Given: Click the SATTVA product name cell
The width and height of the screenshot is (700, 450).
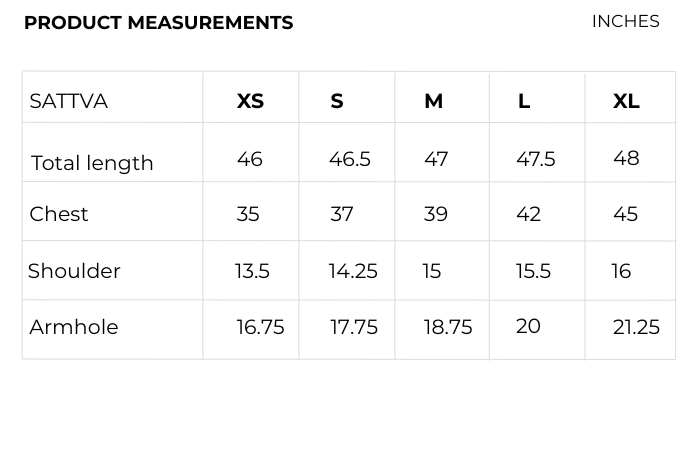Looking at the screenshot, I should tap(69, 101).
